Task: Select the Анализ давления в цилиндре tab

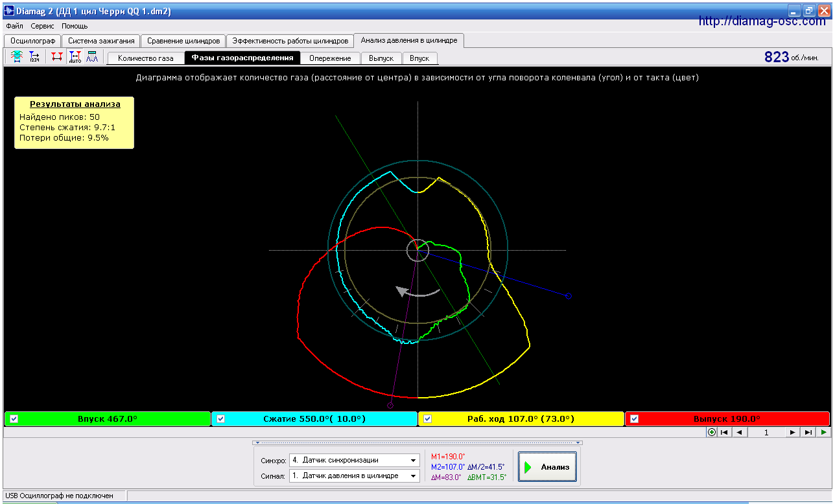Action: (x=409, y=40)
